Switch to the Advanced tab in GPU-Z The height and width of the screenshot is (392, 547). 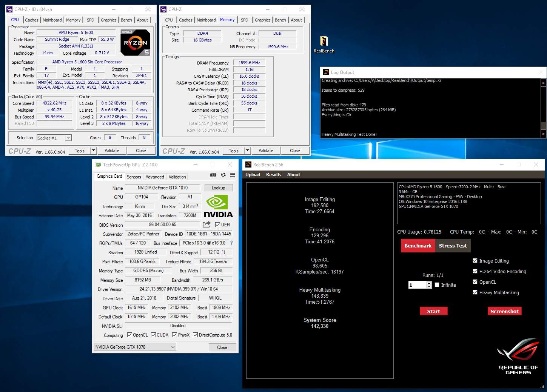(x=155, y=177)
